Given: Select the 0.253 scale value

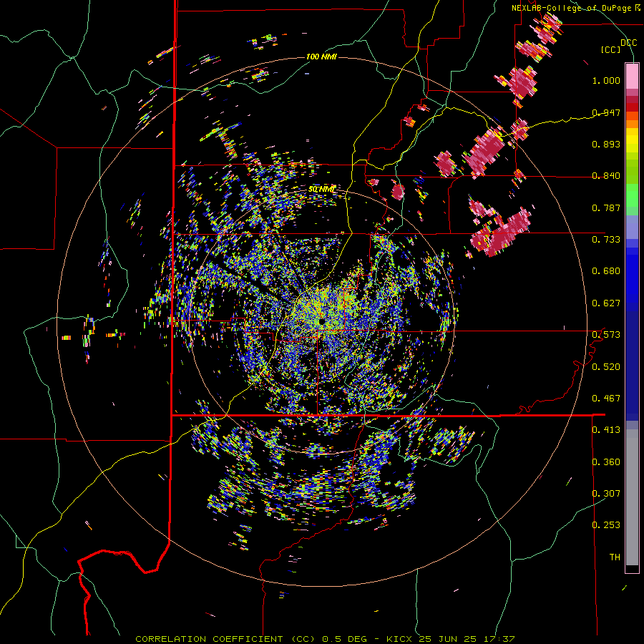Looking at the screenshot, I should pyautogui.click(x=606, y=525).
